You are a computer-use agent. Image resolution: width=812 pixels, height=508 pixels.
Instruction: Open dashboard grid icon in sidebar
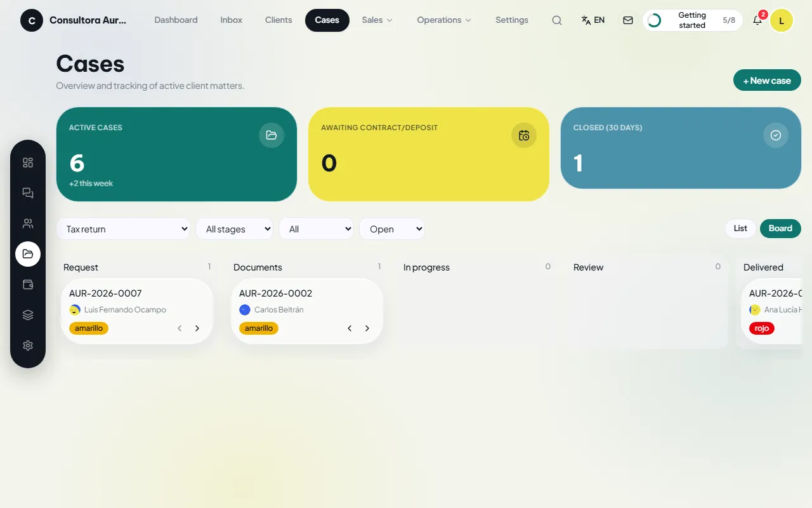coord(28,163)
